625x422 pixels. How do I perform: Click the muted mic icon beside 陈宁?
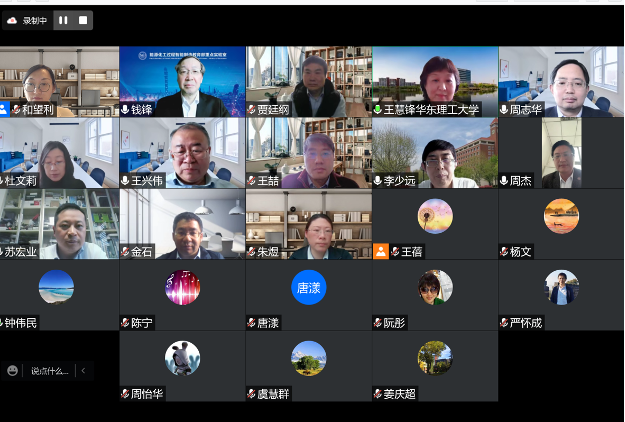[125, 322]
